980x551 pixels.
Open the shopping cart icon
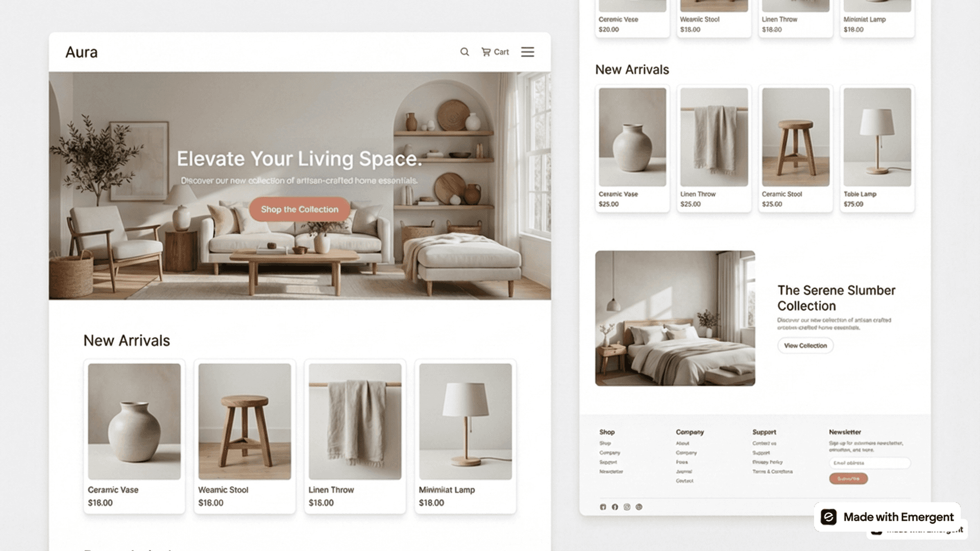point(486,52)
